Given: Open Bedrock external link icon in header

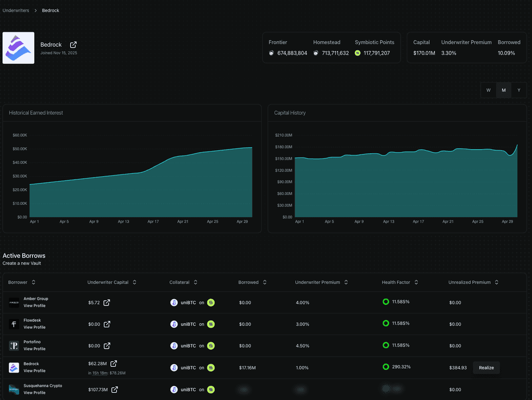Looking at the screenshot, I should click(x=73, y=45).
